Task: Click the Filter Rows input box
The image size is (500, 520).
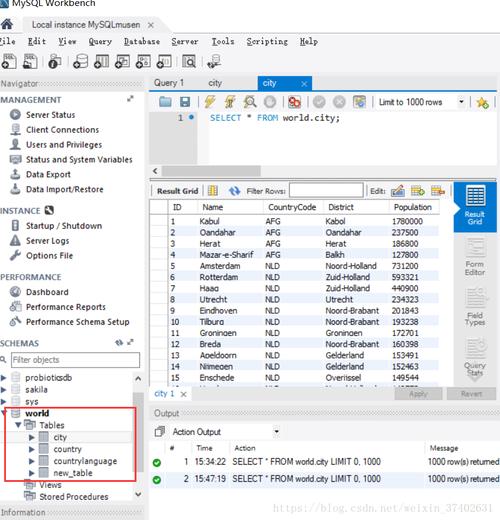Action: 326,191
